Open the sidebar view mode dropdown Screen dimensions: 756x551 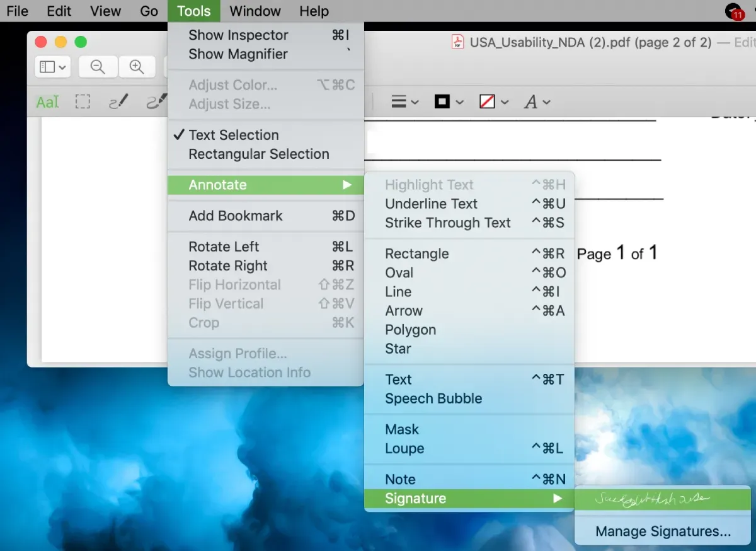54,67
